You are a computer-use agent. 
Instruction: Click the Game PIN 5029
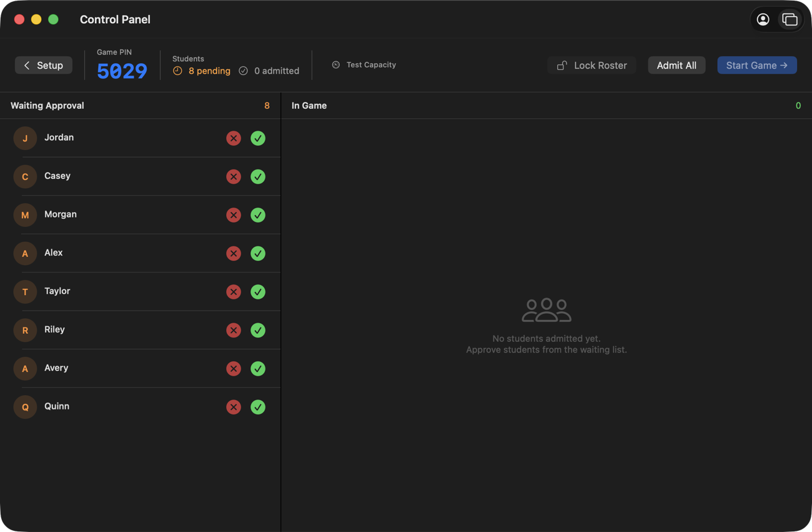click(x=122, y=71)
